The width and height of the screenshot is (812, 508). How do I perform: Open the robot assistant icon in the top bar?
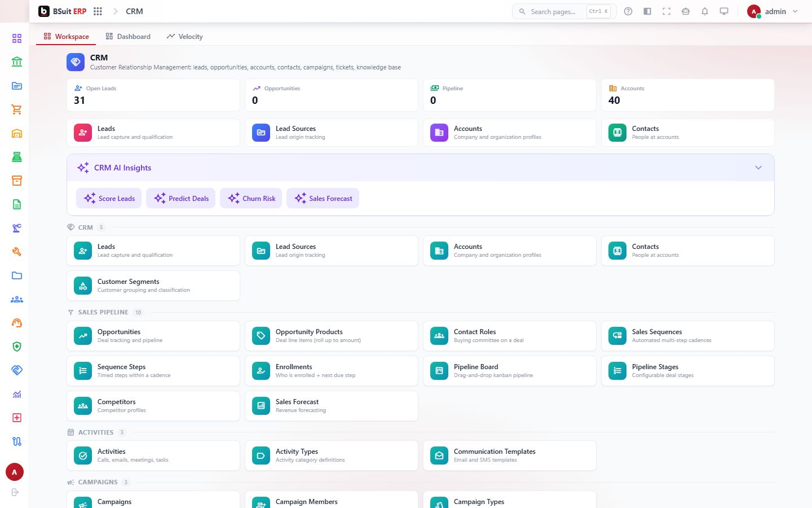point(686,11)
